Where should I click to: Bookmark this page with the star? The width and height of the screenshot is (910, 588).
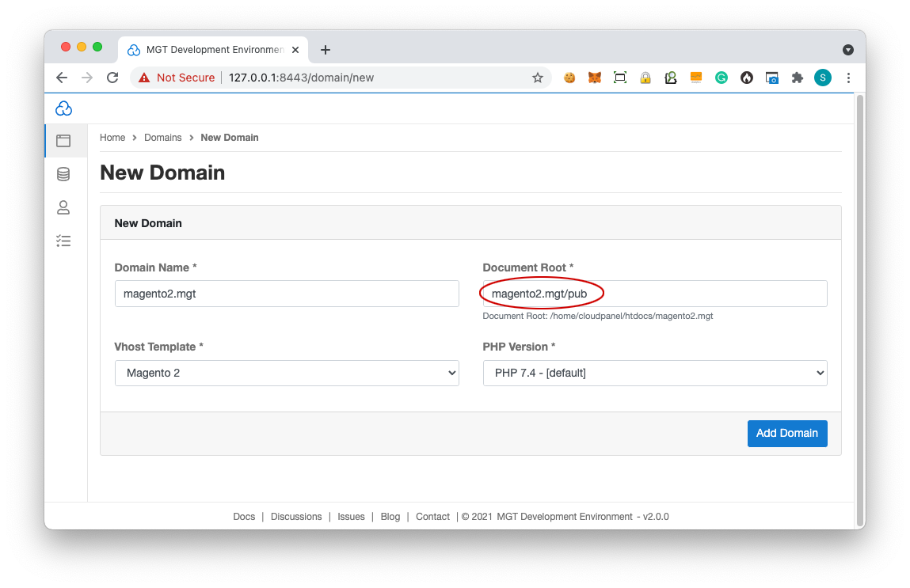538,78
